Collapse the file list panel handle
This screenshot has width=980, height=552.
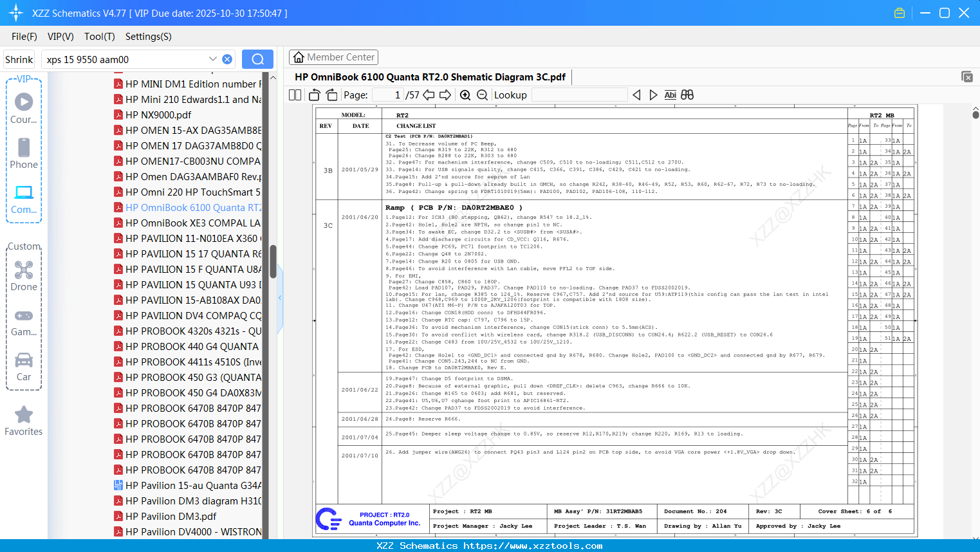coord(280,298)
